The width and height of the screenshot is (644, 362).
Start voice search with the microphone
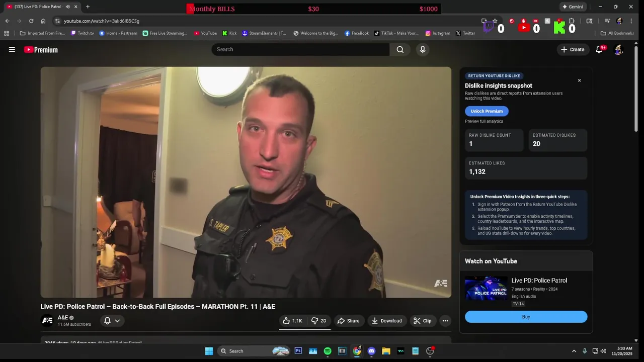point(423,49)
